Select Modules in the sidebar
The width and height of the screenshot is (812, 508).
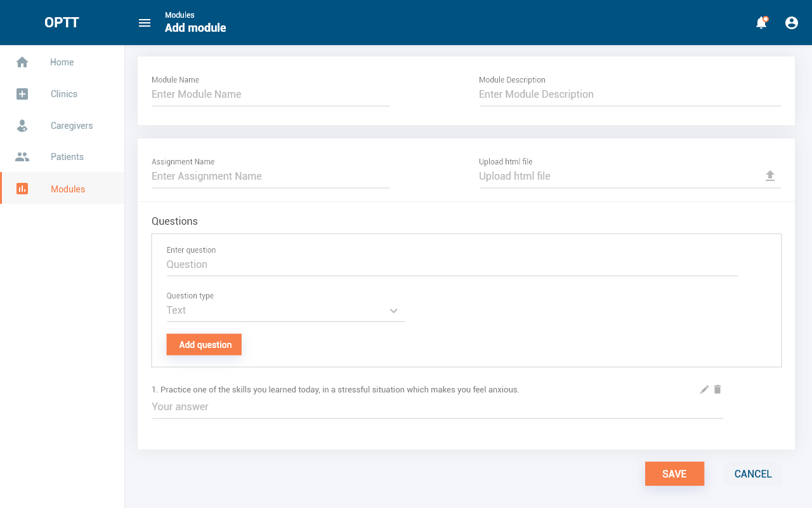(67, 189)
